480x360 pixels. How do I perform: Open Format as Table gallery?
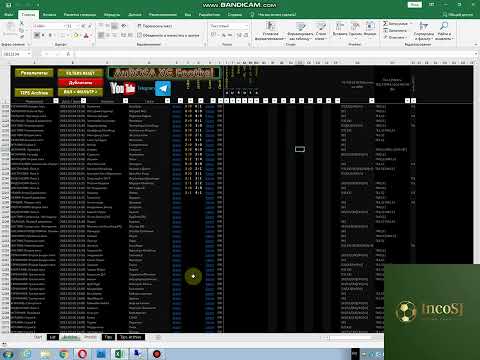pyautogui.click(x=300, y=31)
